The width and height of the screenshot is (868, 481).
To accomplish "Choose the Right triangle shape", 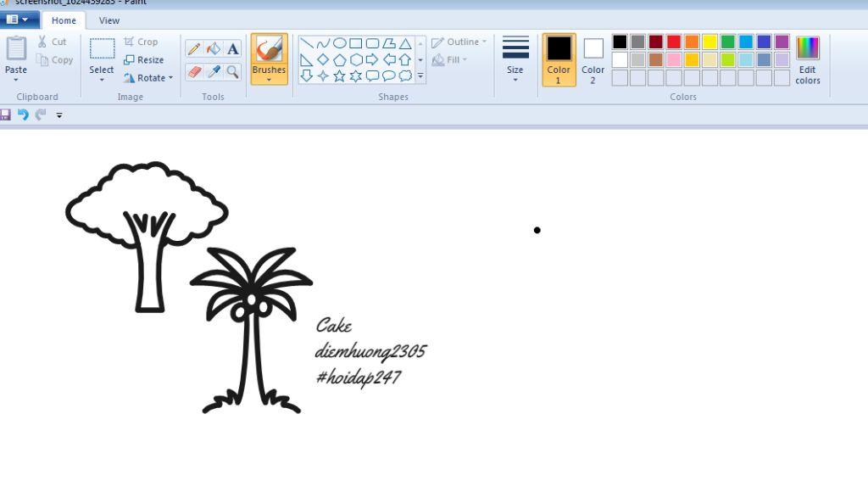I will pos(307,59).
